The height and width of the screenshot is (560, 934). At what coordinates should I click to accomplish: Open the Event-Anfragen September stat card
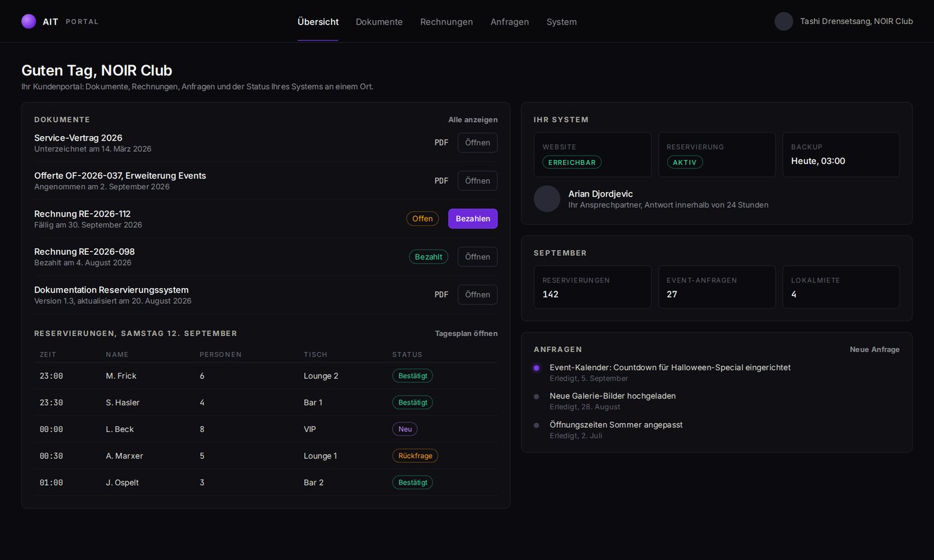tap(717, 287)
